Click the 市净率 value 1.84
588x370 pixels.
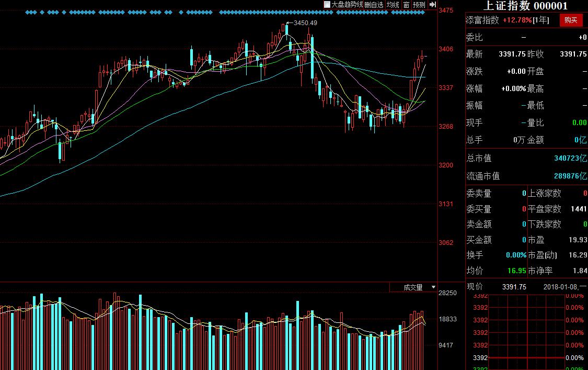click(580, 271)
